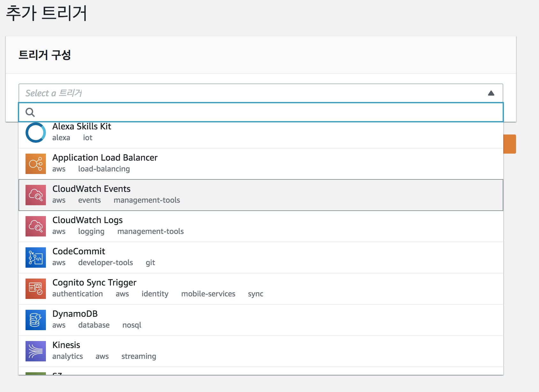Click the 'load-balancing' tag text
Viewport: 539px width, 392px height.
(x=104, y=169)
